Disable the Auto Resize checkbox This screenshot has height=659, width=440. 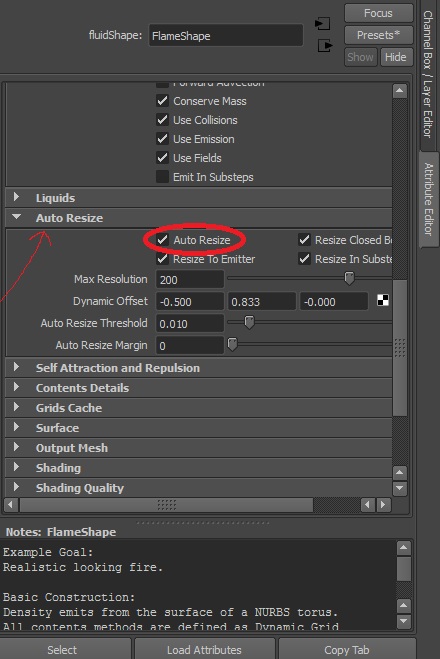pyautogui.click(x=163, y=240)
